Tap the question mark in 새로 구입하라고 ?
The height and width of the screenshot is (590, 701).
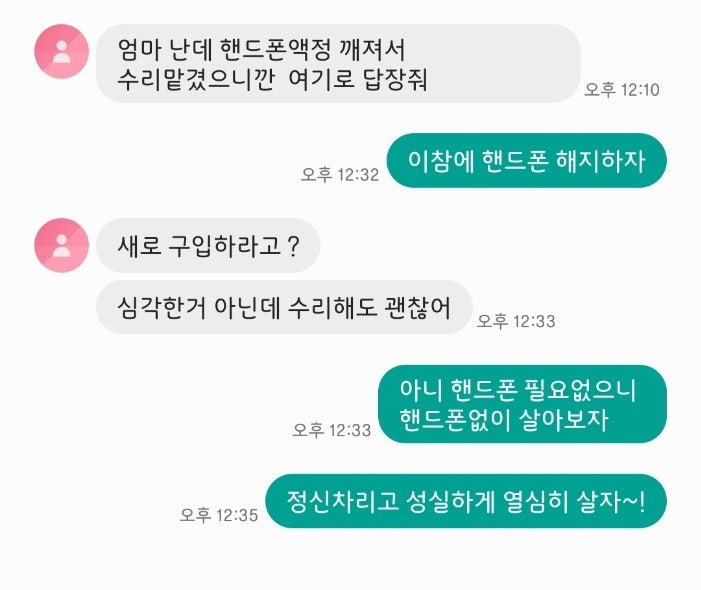tap(294, 246)
